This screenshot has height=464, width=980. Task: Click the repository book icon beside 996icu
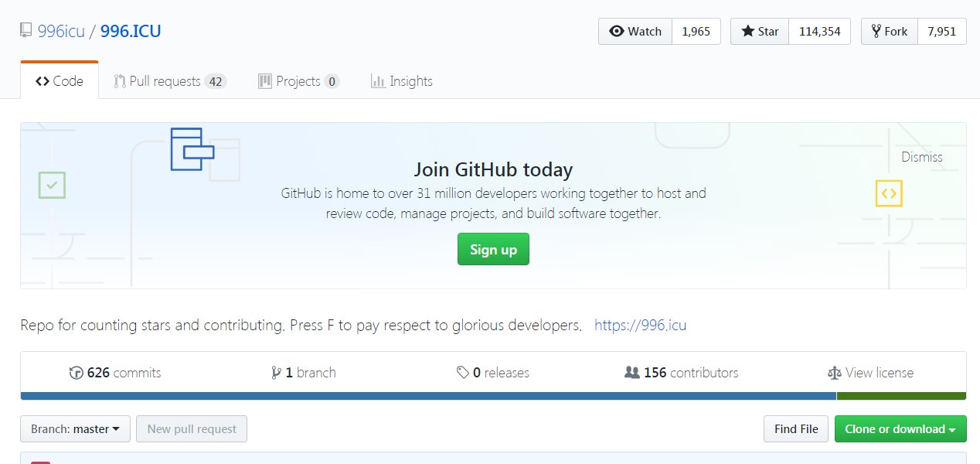click(x=26, y=32)
